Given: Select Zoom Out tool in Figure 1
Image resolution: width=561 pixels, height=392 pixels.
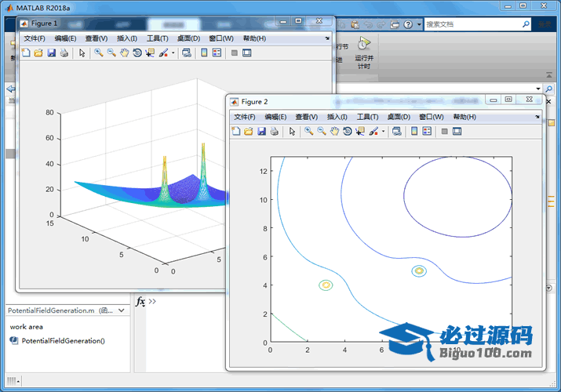Looking at the screenshot, I should click(x=111, y=53).
